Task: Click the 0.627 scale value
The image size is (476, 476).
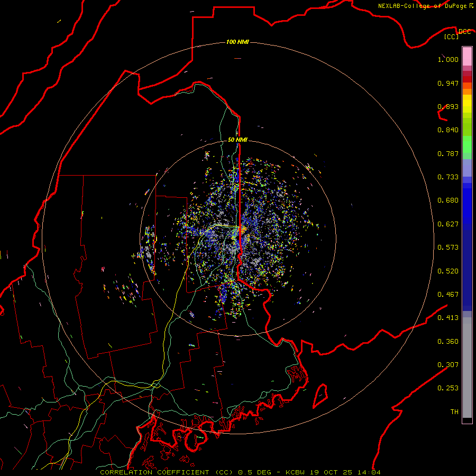Action: (x=448, y=224)
